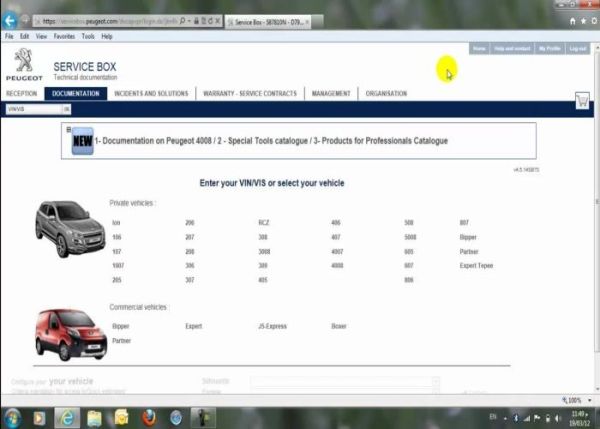Viewport: 600px width, 429px height.
Task: Select Bipper under Private vehicles
Action: coord(468,237)
